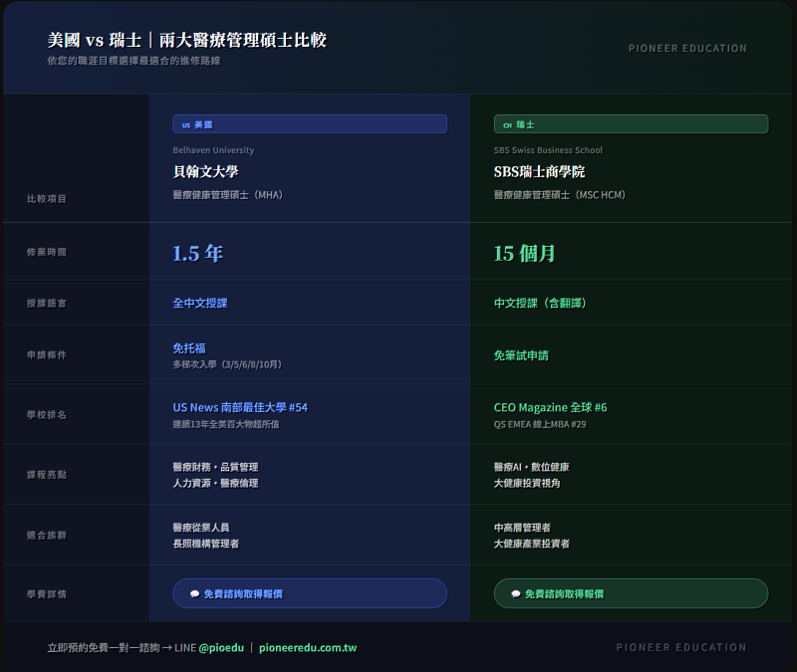Select the US 美國 column badge
The width and height of the screenshot is (797, 672).
(x=309, y=123)
